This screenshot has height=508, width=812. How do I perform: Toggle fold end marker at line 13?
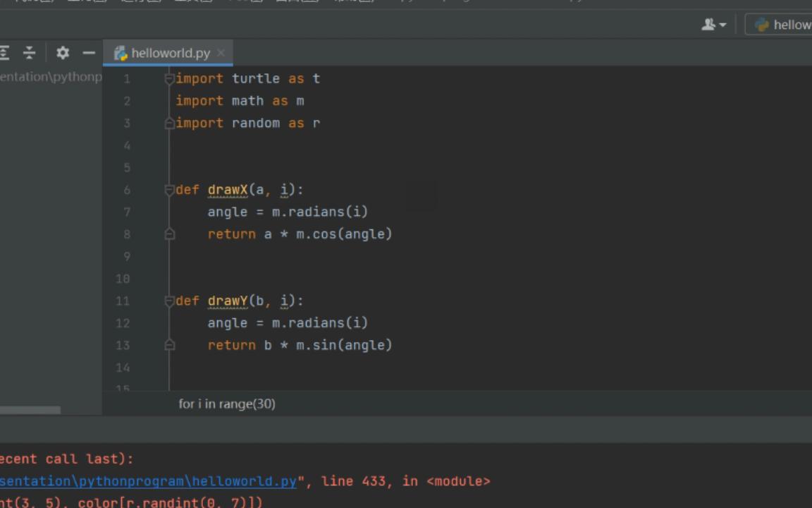[169, 345]
